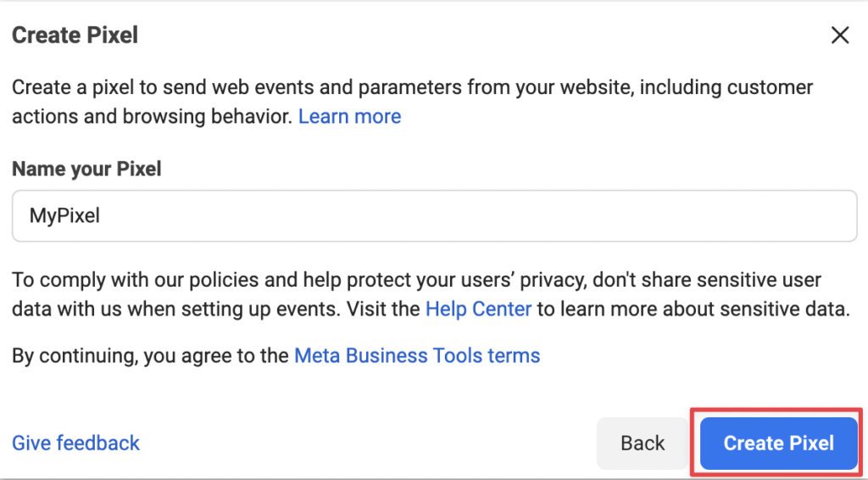View the Meta Business Tools terms

click(x=417, y=355)
